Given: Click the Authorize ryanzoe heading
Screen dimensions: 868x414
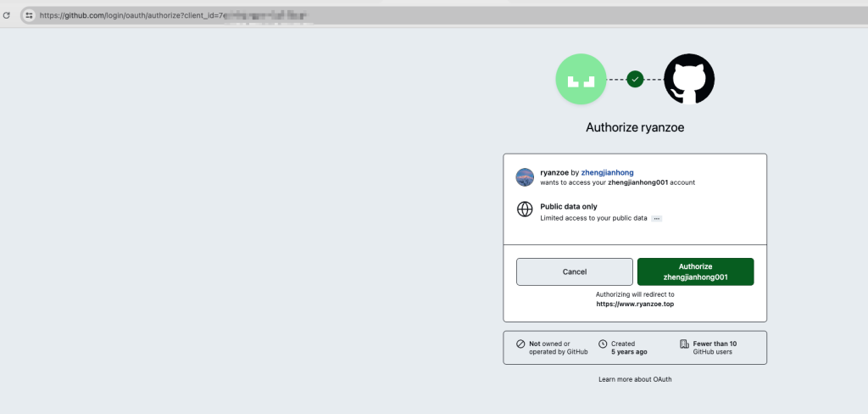Looking at the screenshot, I should point(635,127).
